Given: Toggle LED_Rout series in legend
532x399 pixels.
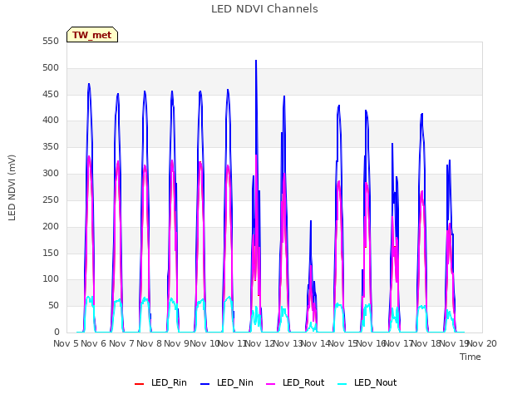Looking at the screenshot, I should [295, 382].
